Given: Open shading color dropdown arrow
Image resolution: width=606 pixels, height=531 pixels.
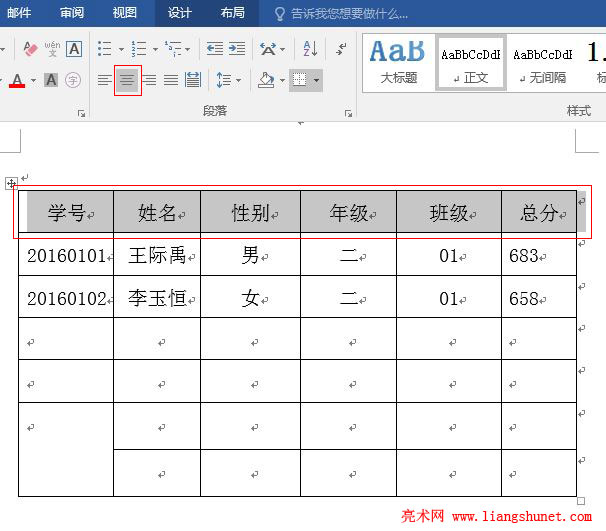Looking at the screenshot, I should [x=283, y=80].
